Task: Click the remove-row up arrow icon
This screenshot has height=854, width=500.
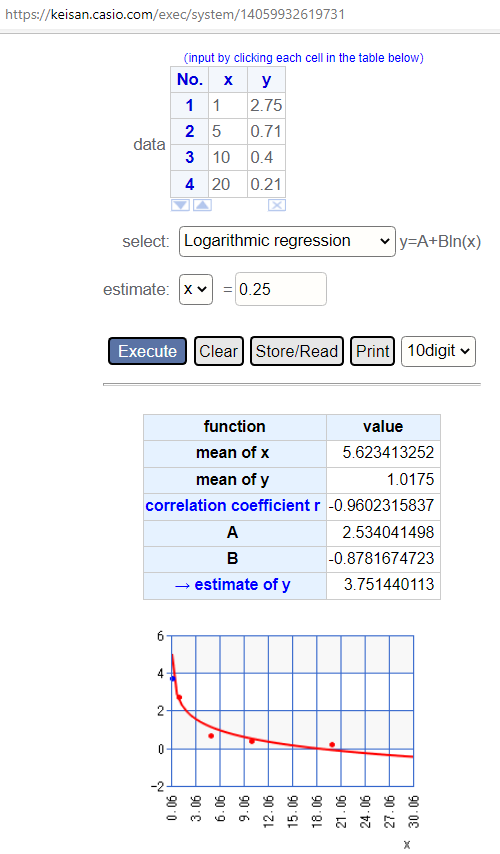Action: 203,205
